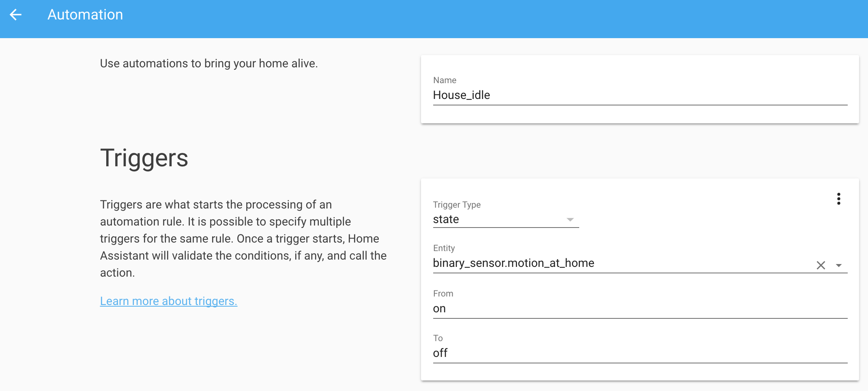Viewport: 868px width, 391px height.
Task: Click the To field label
Action: click(x=438, y=338)
